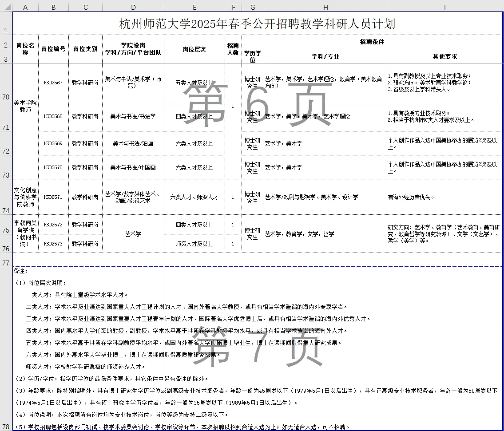Click the 备注： line
Viewport: 504px width, 431px height.
21,271
